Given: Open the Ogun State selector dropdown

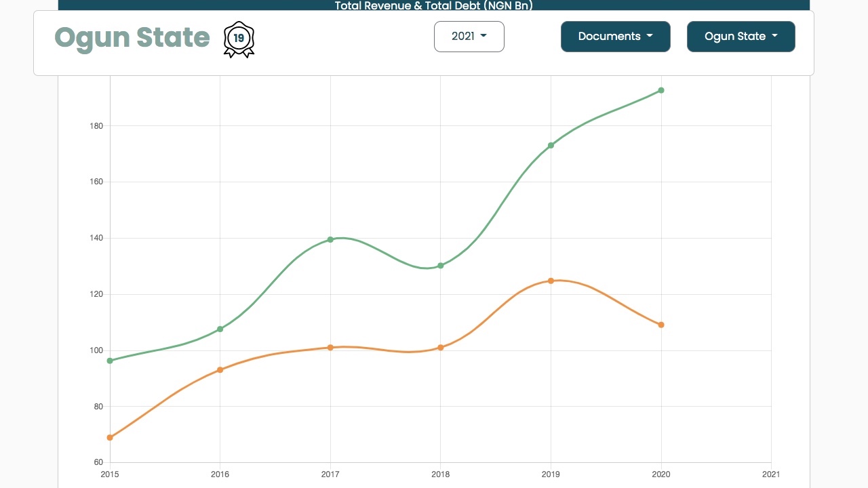Looking at the screenshot, I should 741,37.
